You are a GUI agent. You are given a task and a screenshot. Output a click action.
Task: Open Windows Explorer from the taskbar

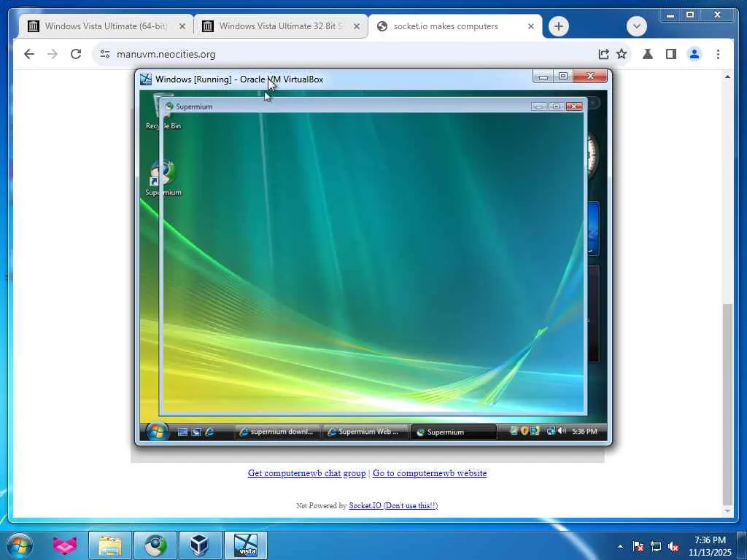[110, 545]
